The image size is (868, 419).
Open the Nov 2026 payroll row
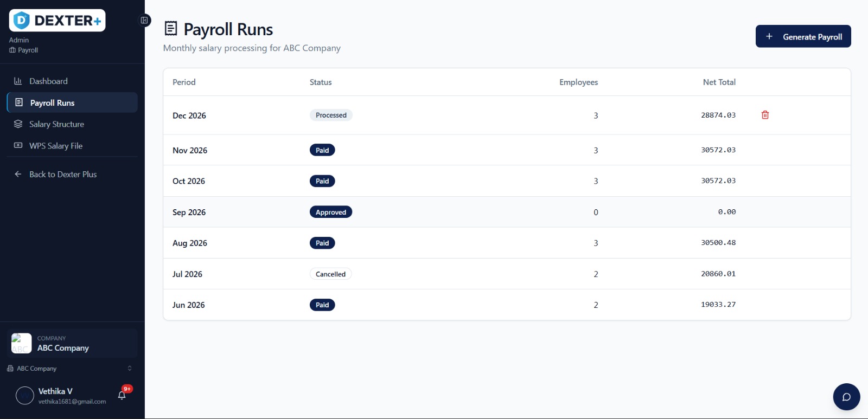(507, 150)
